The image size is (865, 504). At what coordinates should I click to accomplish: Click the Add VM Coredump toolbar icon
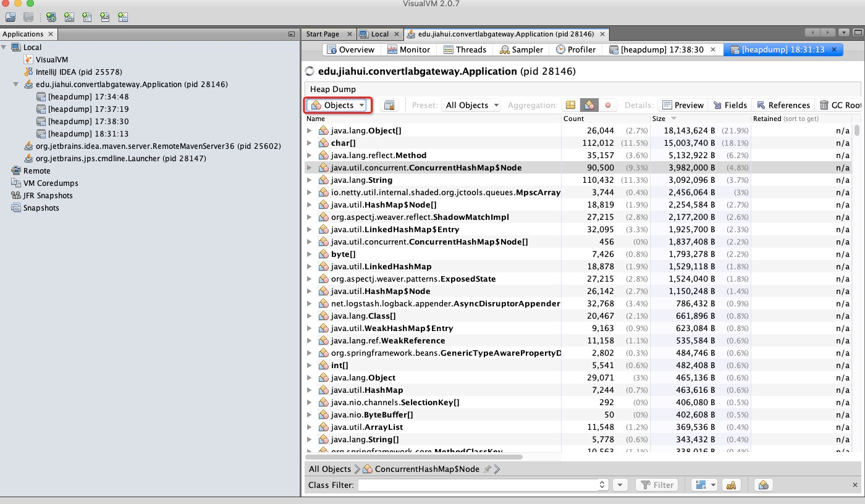pyautogui.click(x=87, y=17)
